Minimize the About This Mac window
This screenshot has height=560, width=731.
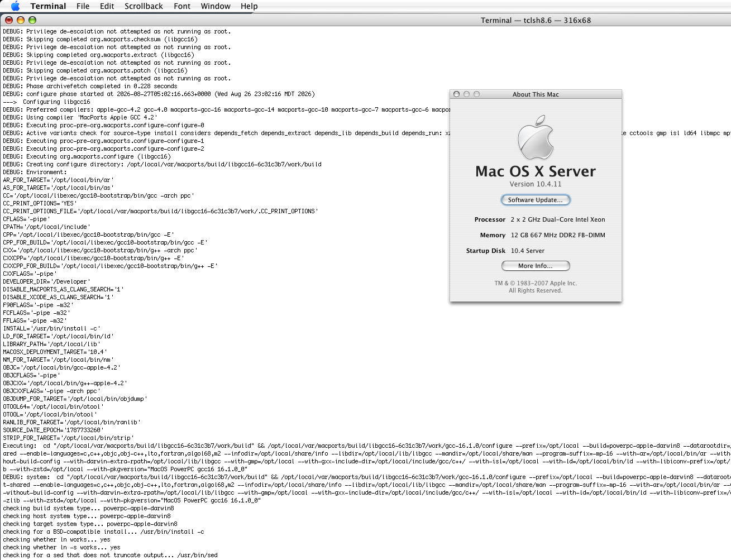[x=467, y=94]
